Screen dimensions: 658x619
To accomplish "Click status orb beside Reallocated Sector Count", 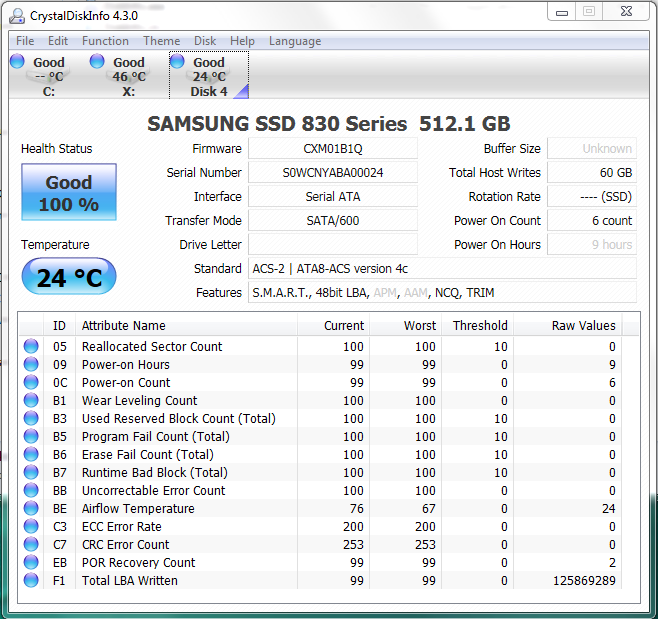I will [x=31, y=347].
